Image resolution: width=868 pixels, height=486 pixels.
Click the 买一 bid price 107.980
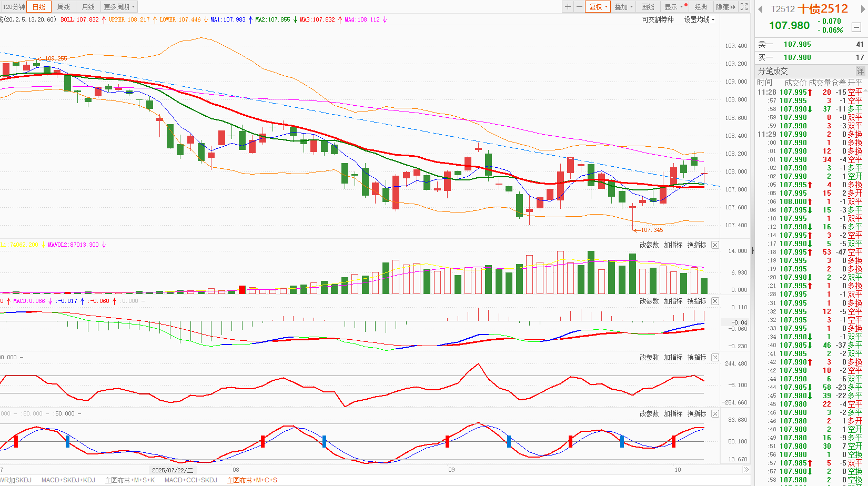(x=797, y=57)
